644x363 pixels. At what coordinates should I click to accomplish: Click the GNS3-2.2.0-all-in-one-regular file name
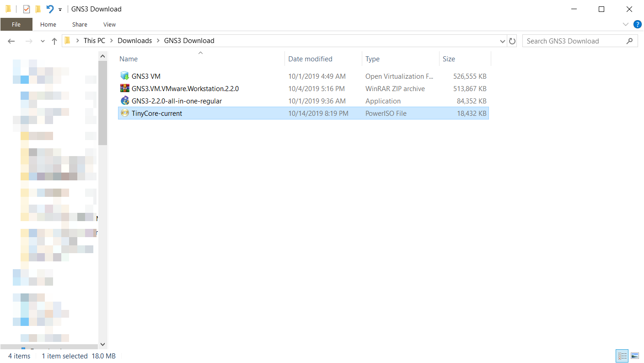click(x=177, y=101)
